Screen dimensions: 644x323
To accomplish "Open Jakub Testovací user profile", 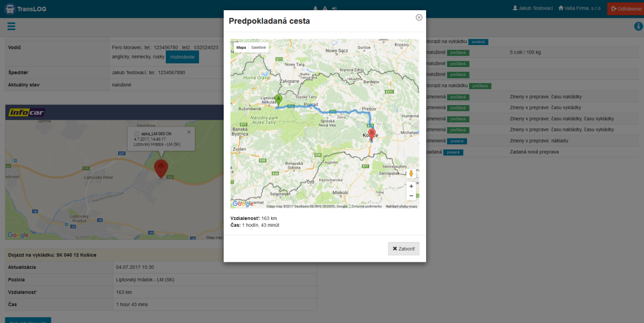I will [x=532, y=8].
